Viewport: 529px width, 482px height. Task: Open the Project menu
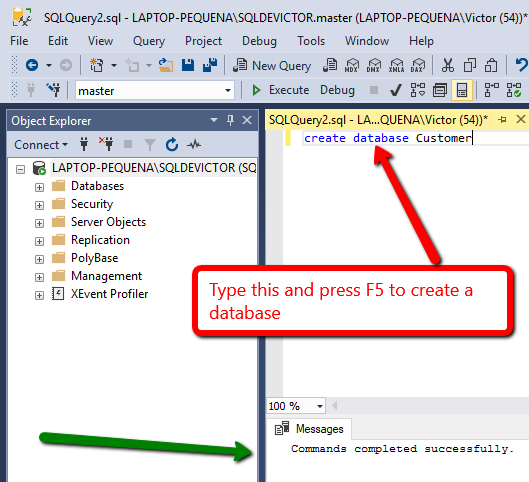click(203, 41)
